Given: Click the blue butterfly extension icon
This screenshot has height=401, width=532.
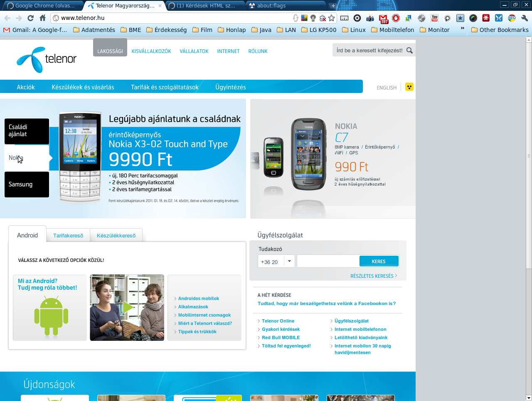Looking at the screenshot, I should click(499, 18).
